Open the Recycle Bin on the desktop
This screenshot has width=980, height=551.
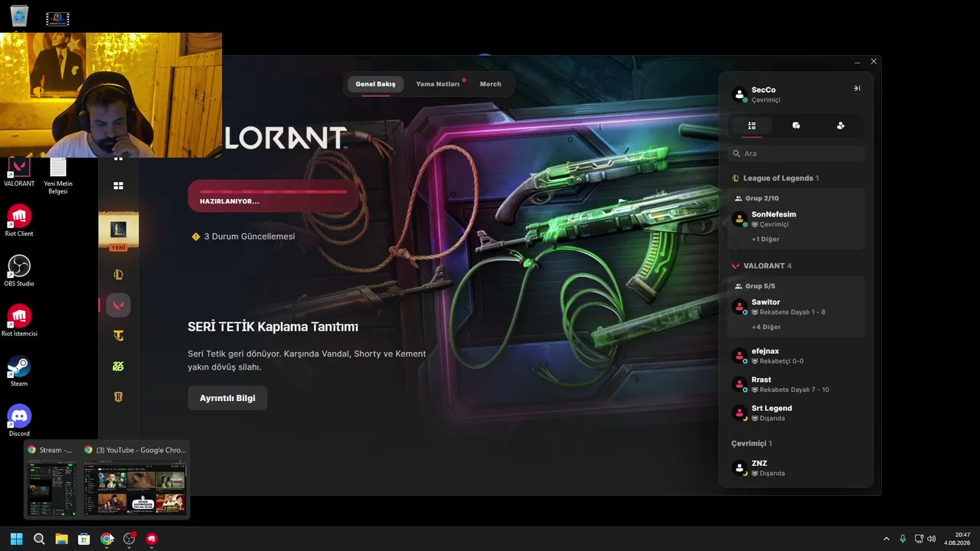point(19,15)
